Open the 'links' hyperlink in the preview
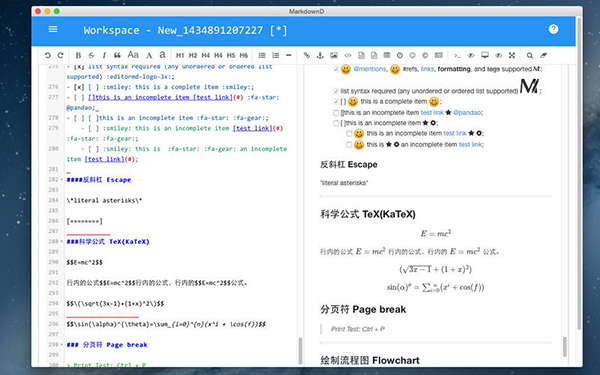 click(427, 69)
